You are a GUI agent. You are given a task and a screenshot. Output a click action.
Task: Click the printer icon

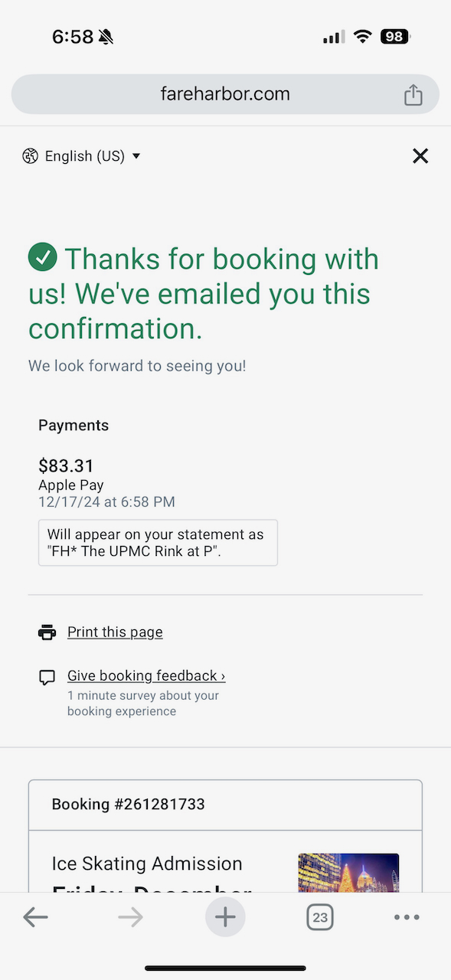coord(47,632)
